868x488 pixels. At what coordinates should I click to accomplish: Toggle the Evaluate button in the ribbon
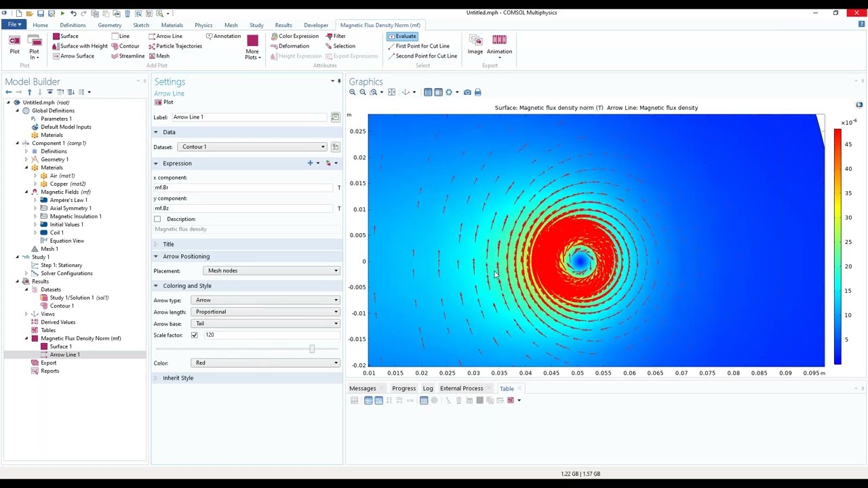coord(403,36)
